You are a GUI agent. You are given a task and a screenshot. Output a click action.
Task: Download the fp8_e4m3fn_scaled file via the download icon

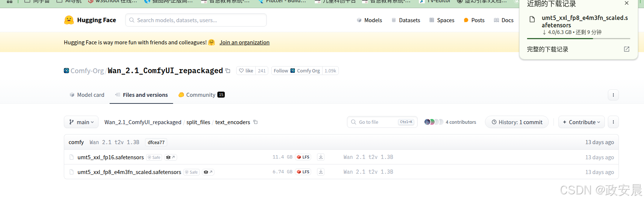click(x=321, y=172)
